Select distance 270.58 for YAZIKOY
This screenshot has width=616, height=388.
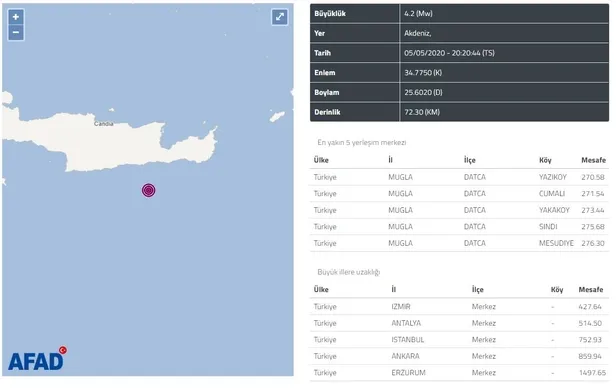tap(593, 177)
